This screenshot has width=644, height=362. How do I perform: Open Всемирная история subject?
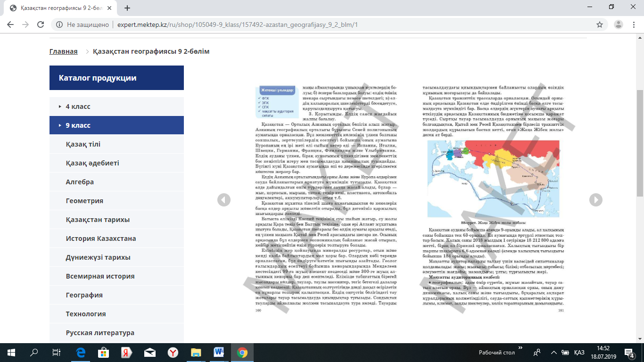(116, 276)
